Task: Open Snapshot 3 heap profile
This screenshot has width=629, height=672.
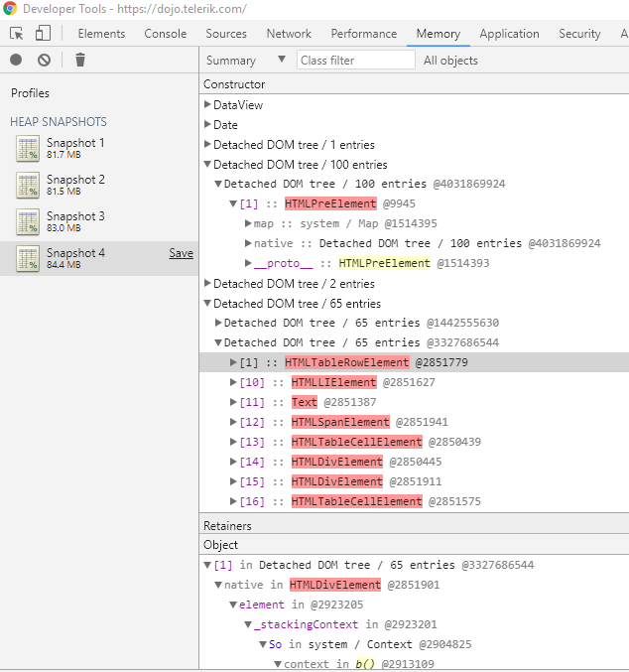Action: [75, 216]
